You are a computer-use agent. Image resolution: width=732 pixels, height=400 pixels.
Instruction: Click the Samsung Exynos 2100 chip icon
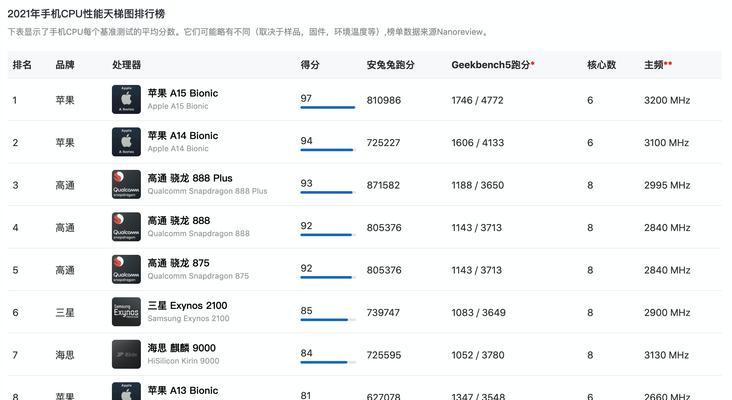click(x=126, y=312)
